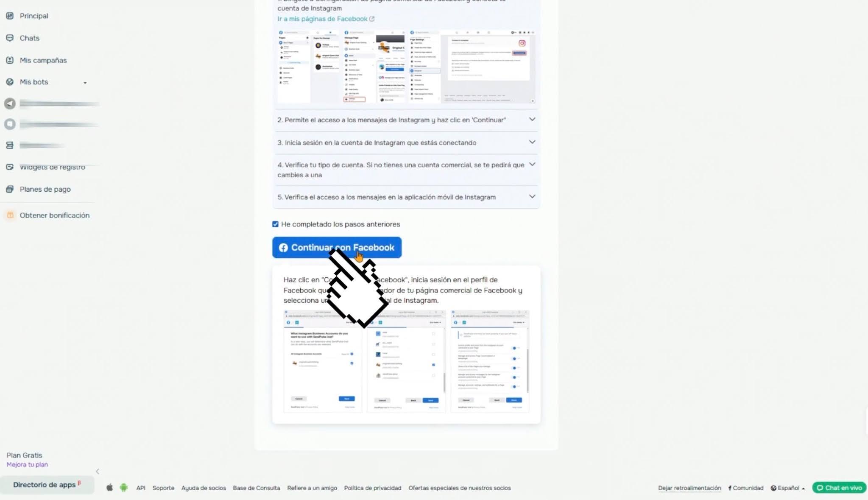Click the Android app icon in footer
Image resolution: width=868 pixels, height=500 pixels.
[123, 488]
